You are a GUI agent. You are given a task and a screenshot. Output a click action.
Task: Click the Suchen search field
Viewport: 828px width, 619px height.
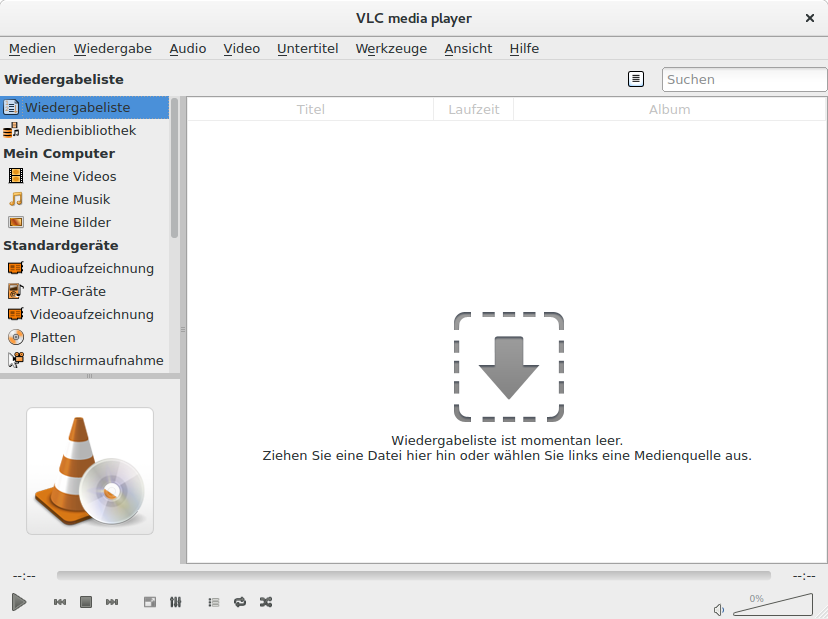pos(744,79)
